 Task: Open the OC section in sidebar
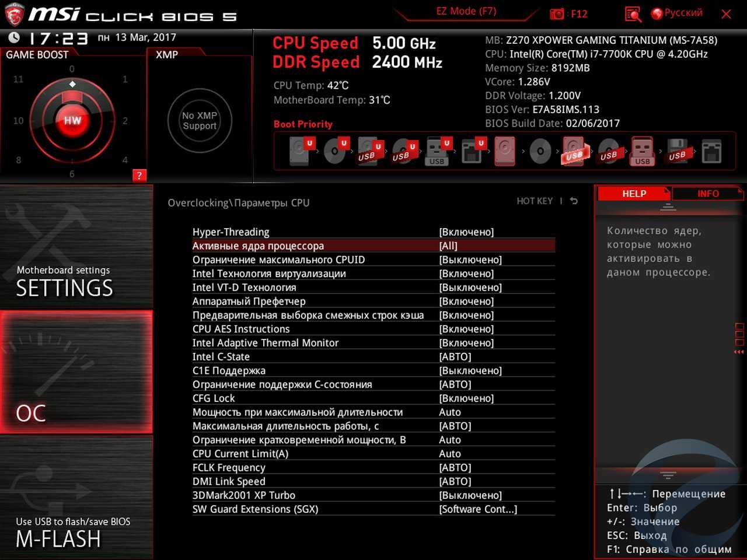coord(76,372)
